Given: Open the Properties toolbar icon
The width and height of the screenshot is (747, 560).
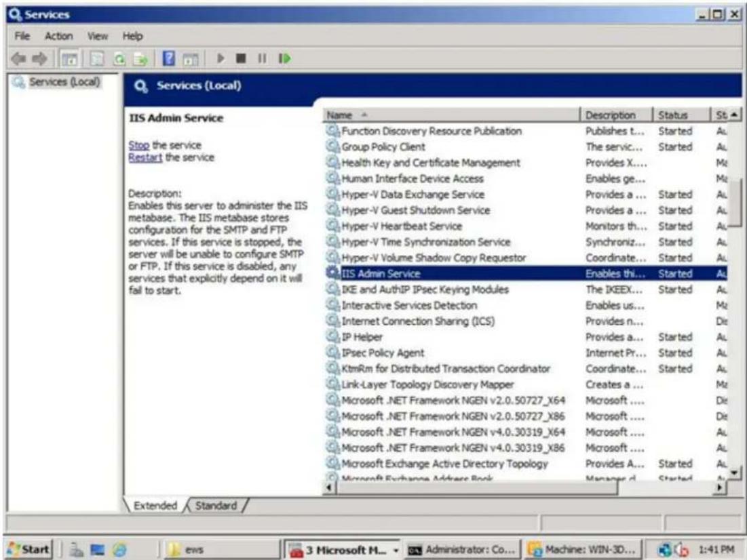Looking at the screenshot, I should click(97, 59).
